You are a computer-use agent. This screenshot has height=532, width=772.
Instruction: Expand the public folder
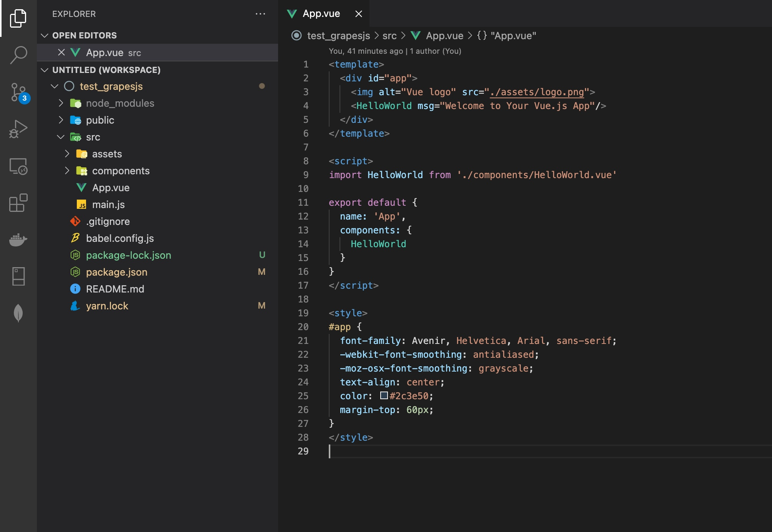point(61,120)
